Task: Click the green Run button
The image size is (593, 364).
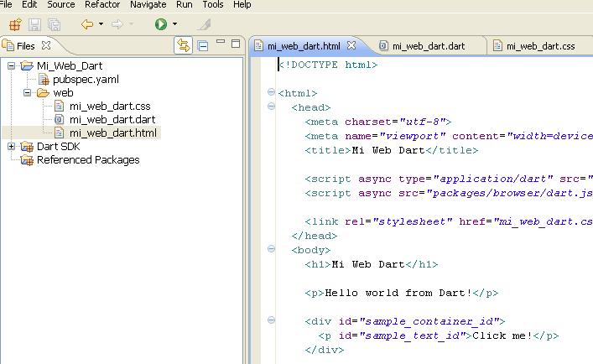Action: (x=161, y=24)
